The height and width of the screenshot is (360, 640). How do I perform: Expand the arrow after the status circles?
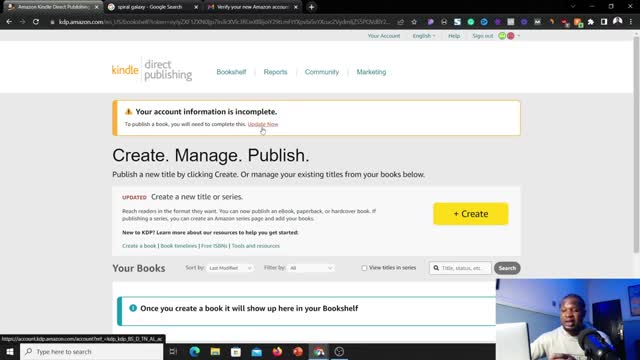point(519,36)
